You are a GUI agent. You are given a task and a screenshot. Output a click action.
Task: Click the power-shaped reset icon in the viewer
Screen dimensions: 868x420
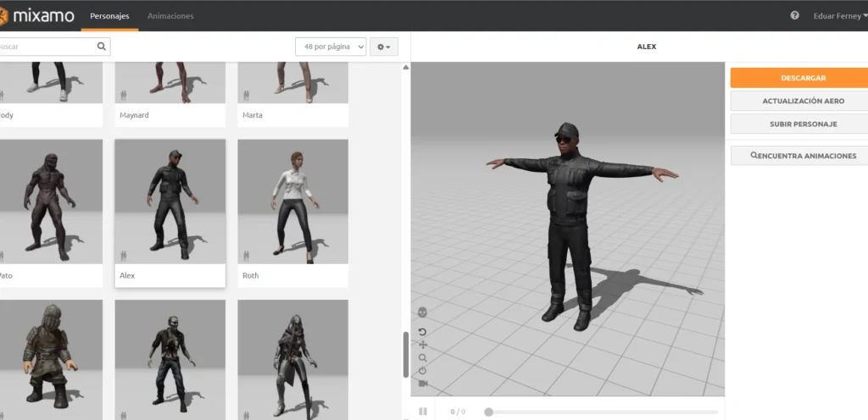pos(422,371)
